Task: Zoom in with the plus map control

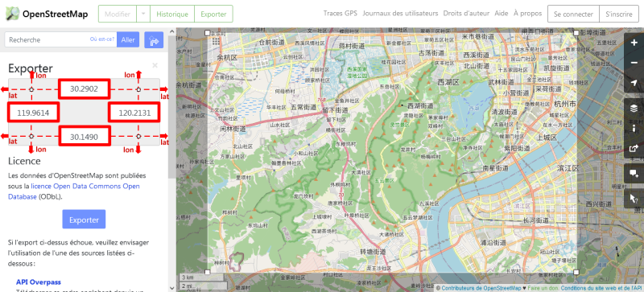Action: click(x=634, y=43)
